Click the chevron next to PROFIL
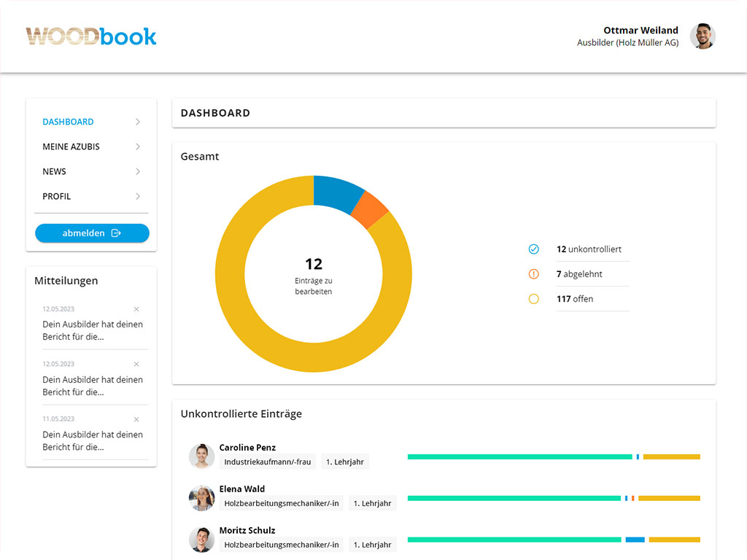Screen dimensions: 747x560 pos(138,196)
